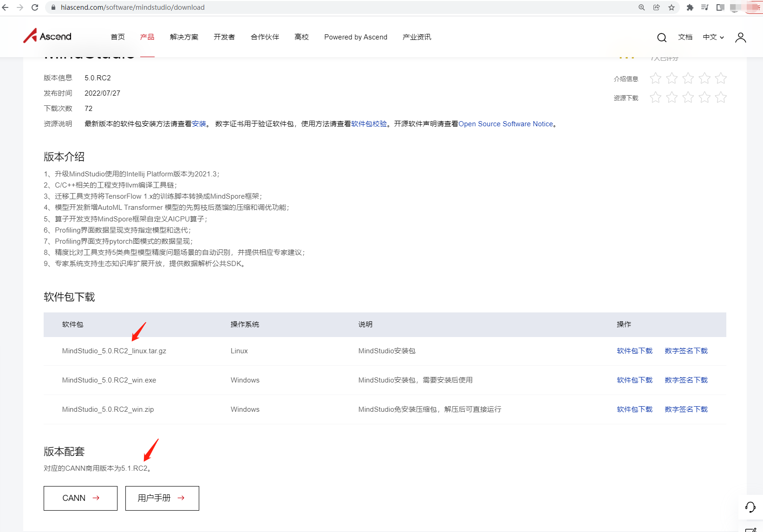Click the version value 5.0.RC2

(x=98, y=78)
